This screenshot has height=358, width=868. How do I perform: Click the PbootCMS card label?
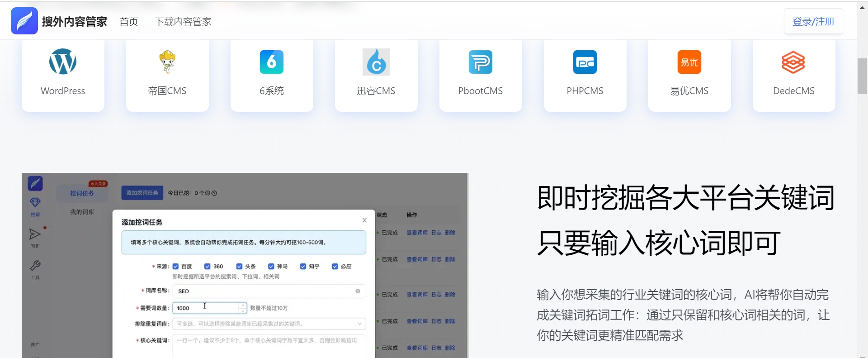tap(481, 91)
